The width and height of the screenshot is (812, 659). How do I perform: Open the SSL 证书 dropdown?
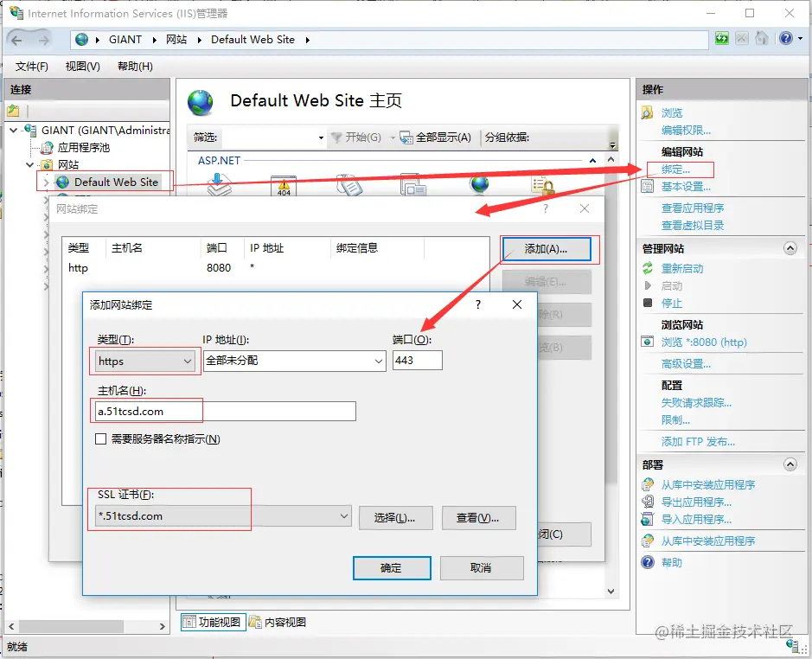[x=223, y=516]
